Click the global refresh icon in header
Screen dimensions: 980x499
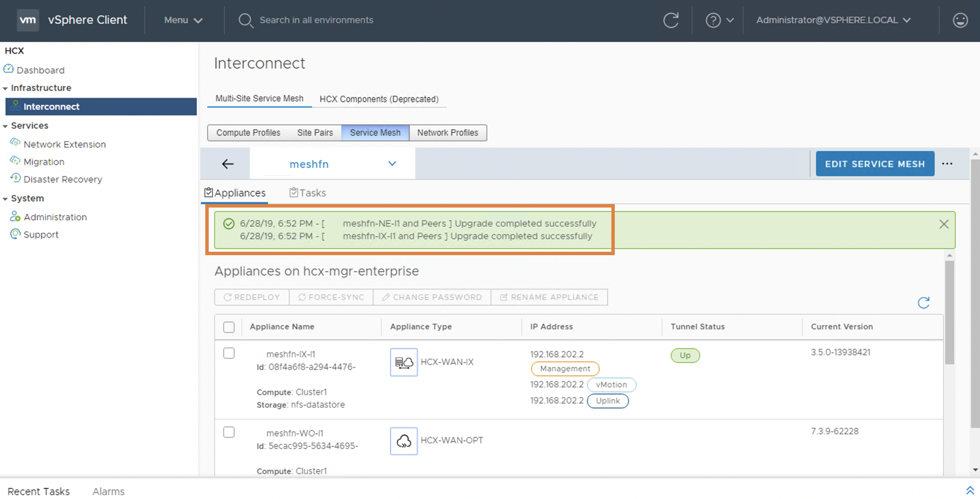coord(671,20)
